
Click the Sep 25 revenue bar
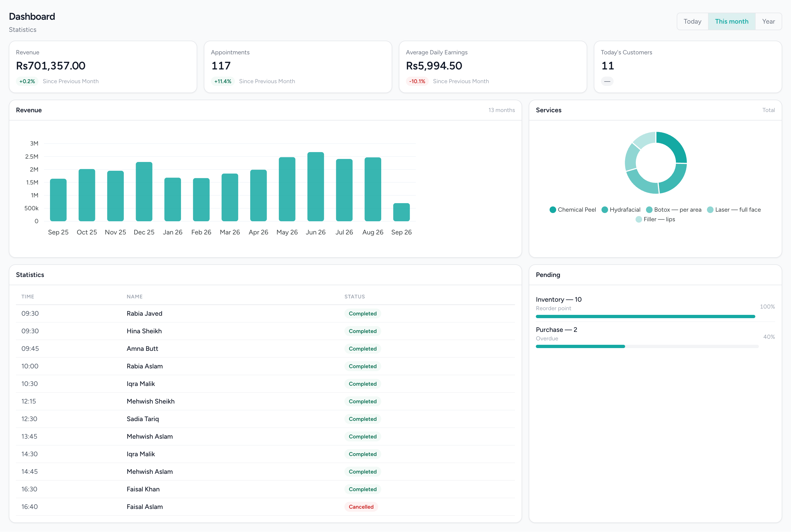[58, 200]
